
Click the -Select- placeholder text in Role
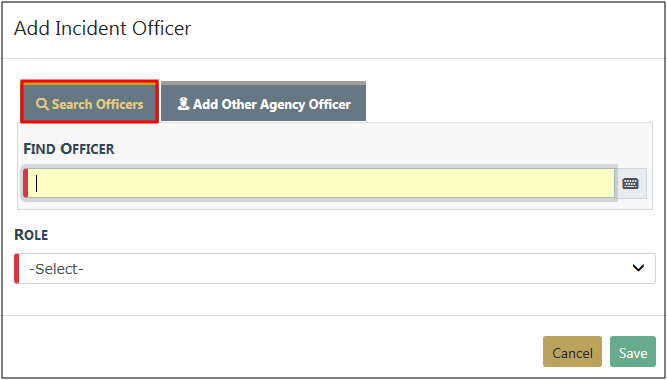(56, 269)
